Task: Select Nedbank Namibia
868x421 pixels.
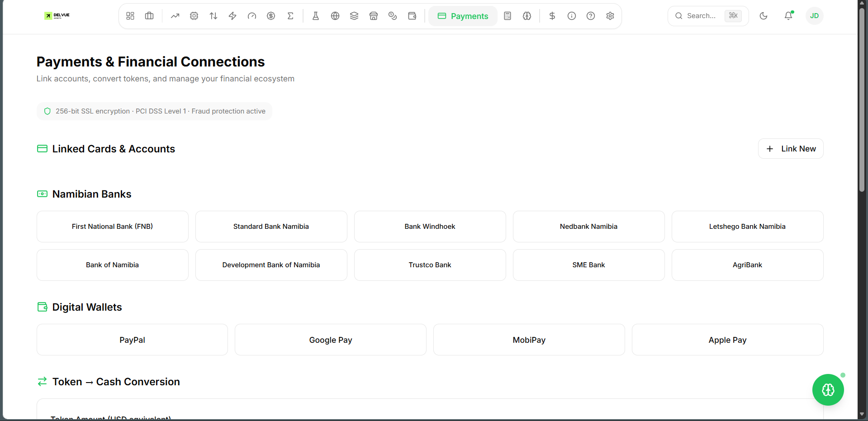Action: coord(589,227)
